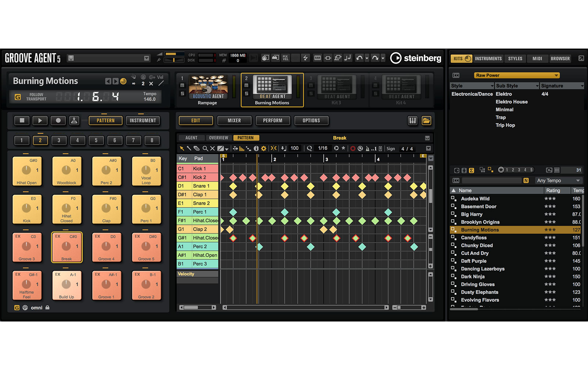Open the Raw Power kit dropdown
Image resolution: width=588 pixels, height=370 pixels.
pyautogui.click(x=517, y=75)
